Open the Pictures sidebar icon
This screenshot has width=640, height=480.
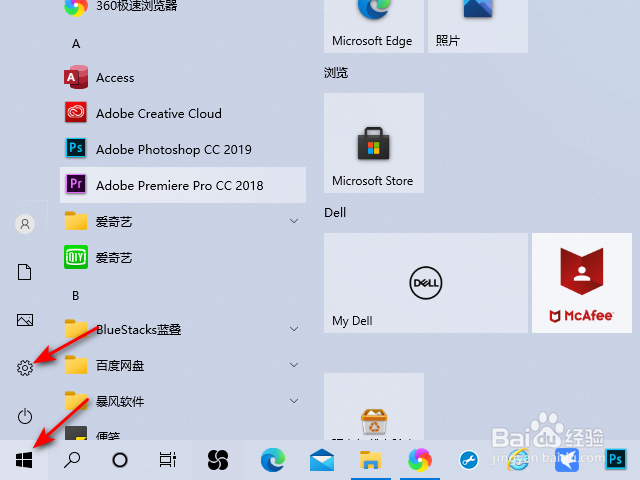pos(24,320)
